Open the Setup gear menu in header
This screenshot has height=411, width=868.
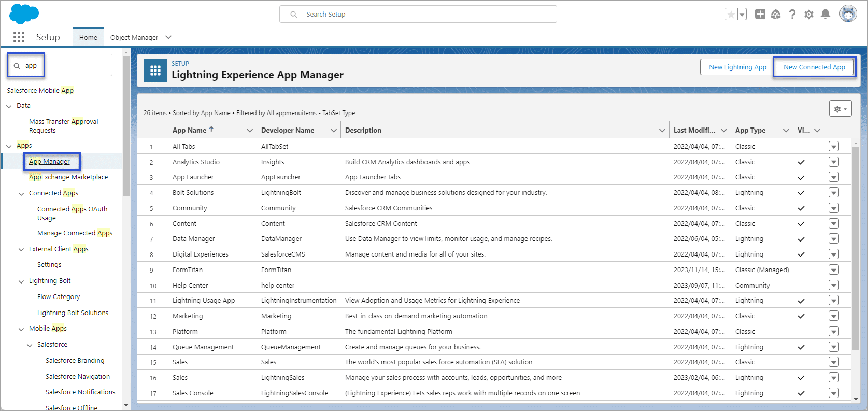809,15
